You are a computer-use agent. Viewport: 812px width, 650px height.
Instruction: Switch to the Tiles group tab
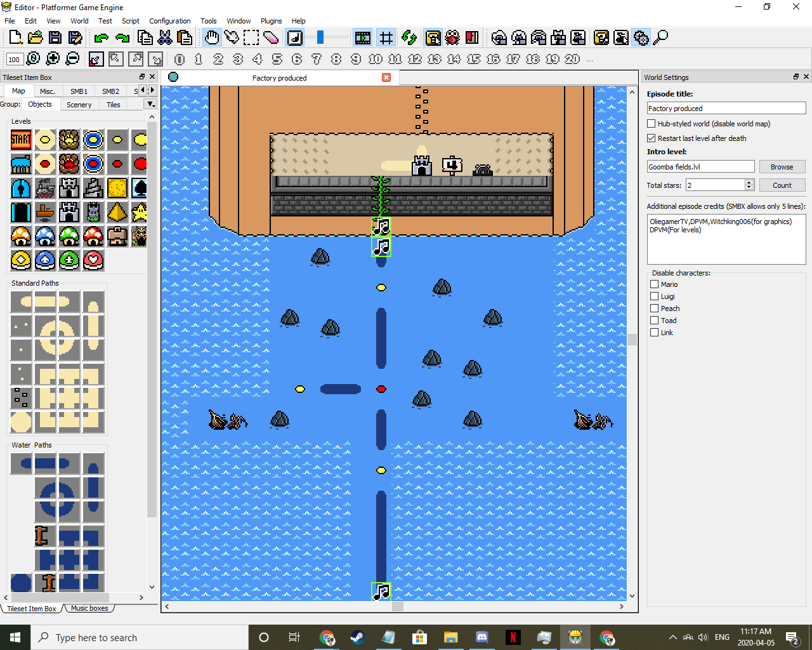pyautogui.click(x=114, y=105)
